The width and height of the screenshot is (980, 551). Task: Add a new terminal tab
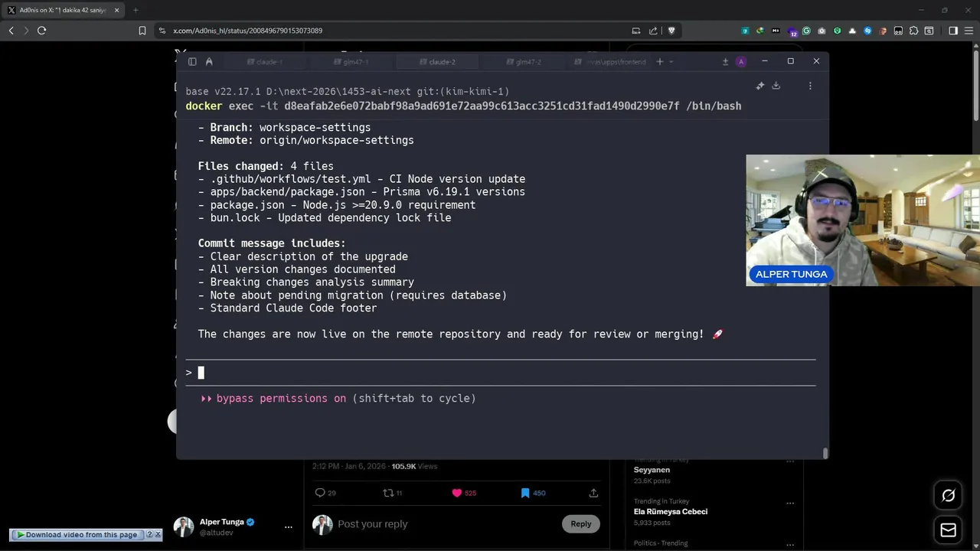click(x=659, y=61)
